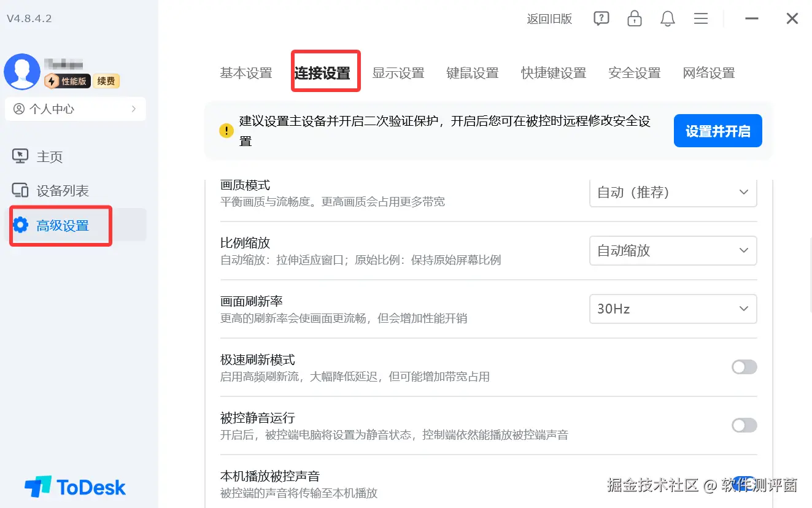Turn on 被控静音运行
Viewport: 812px width, 508px height.
(x=744, y=425)
